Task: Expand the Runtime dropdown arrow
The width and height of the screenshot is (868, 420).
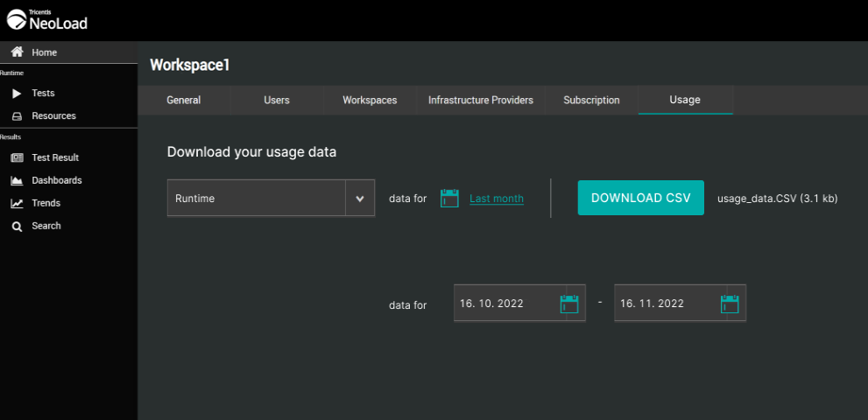Action: tap(359, 199)
